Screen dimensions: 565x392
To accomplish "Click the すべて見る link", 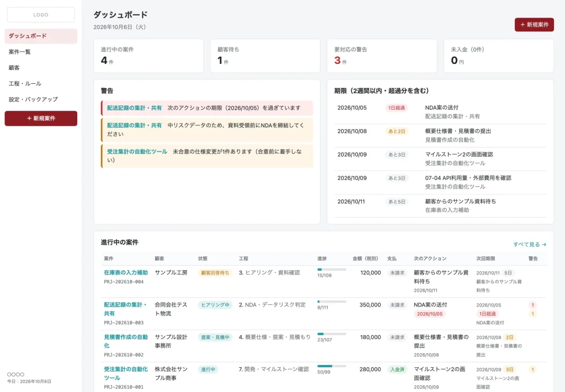I will coord(530,244).
